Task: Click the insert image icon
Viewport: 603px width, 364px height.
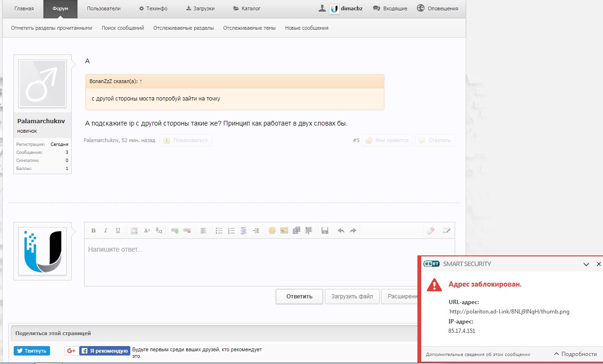Action: [284, 230]
